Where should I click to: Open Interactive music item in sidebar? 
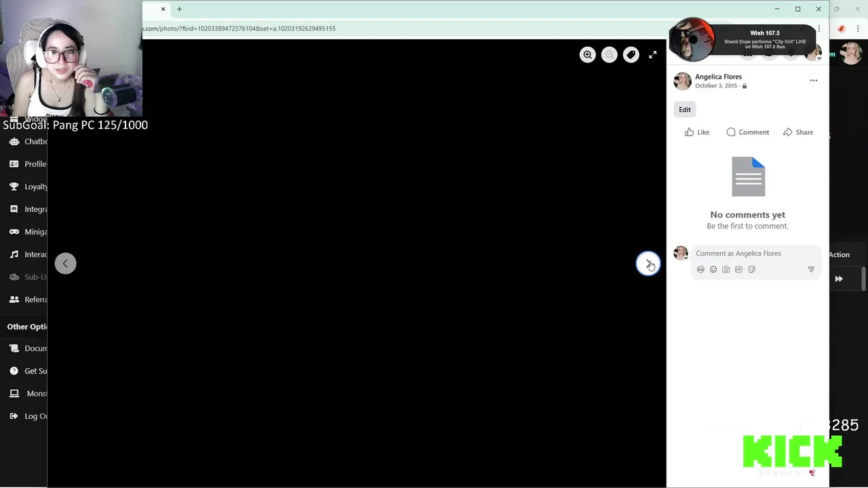(28, 254)
